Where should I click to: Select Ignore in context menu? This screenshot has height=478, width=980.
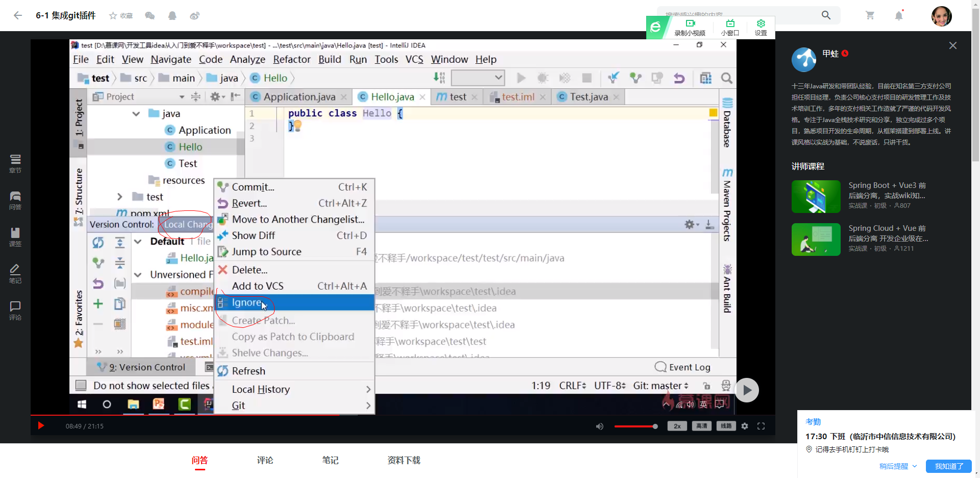tap(295, 302)
